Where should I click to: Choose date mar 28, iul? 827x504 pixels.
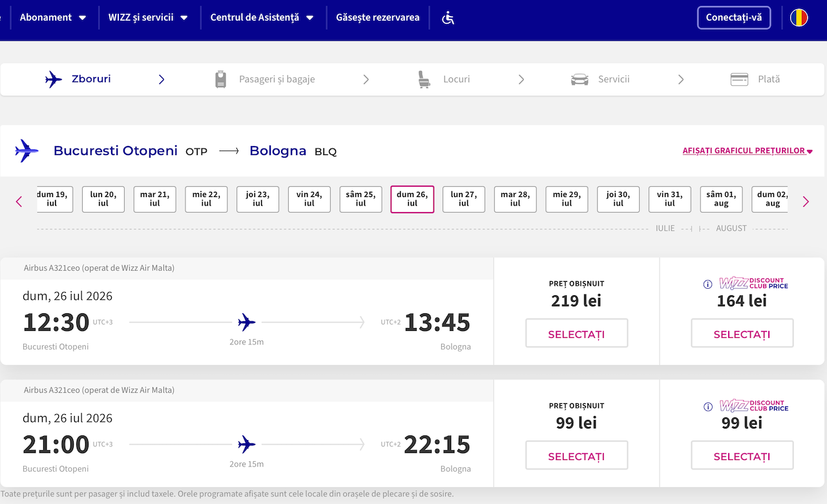(516, 199)
